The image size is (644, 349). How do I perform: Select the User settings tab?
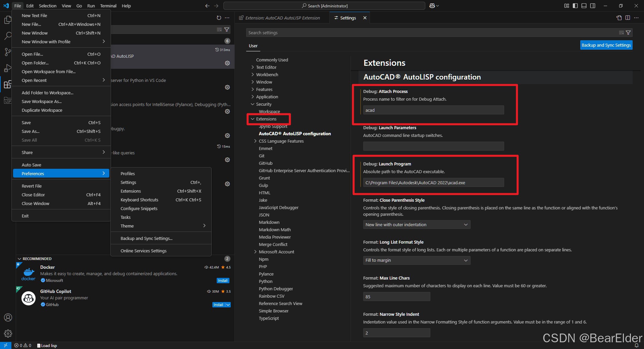click(x=253, y=46)
